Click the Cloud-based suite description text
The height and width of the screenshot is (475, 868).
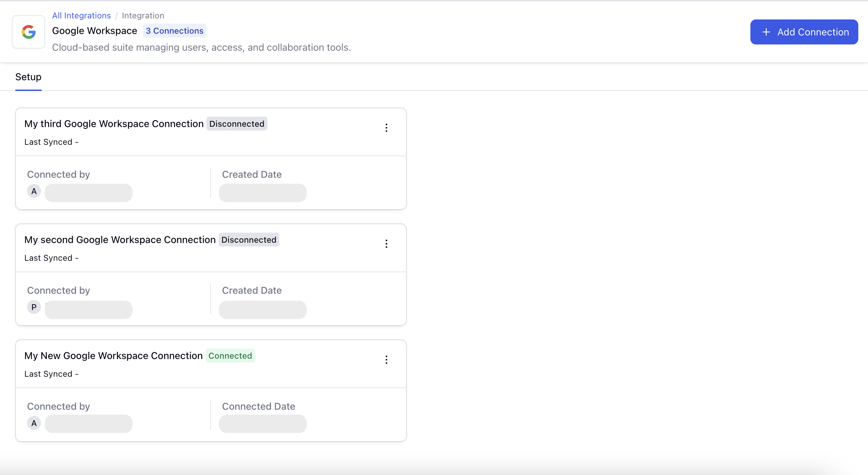coord(202,48)
